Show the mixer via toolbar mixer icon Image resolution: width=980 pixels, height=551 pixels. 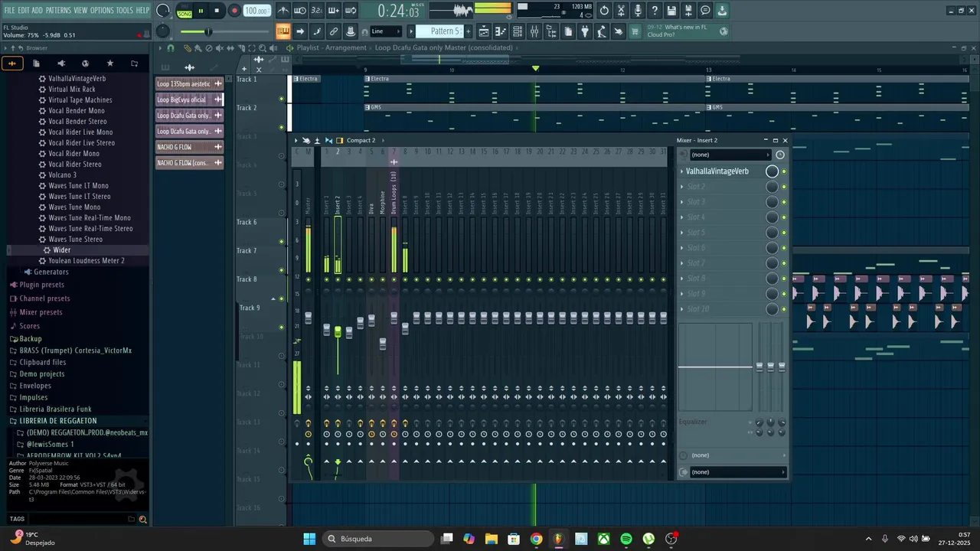tap(534, 31)
